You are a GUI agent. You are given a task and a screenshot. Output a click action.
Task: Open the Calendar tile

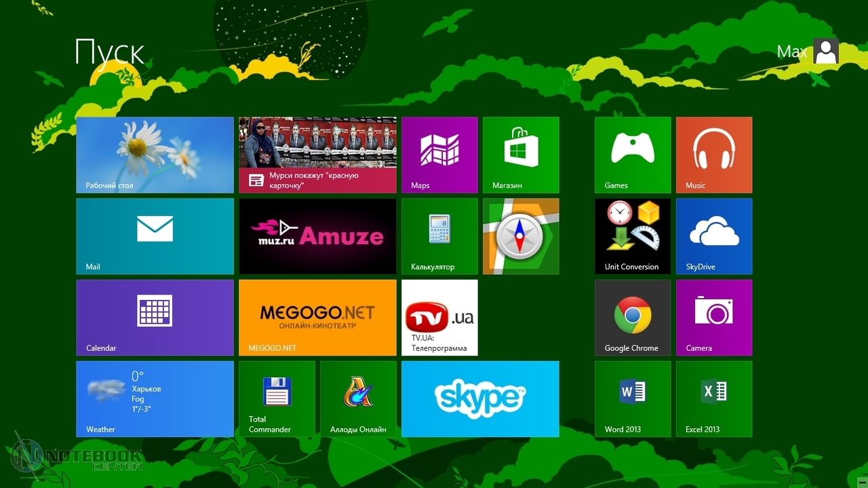click(155, 318)
